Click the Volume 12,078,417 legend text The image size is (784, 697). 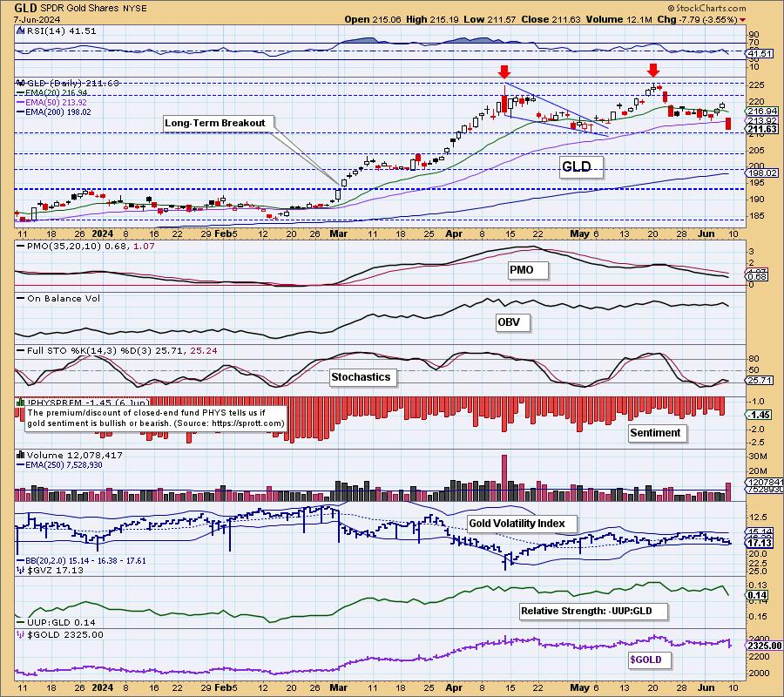tap(75, 455)
